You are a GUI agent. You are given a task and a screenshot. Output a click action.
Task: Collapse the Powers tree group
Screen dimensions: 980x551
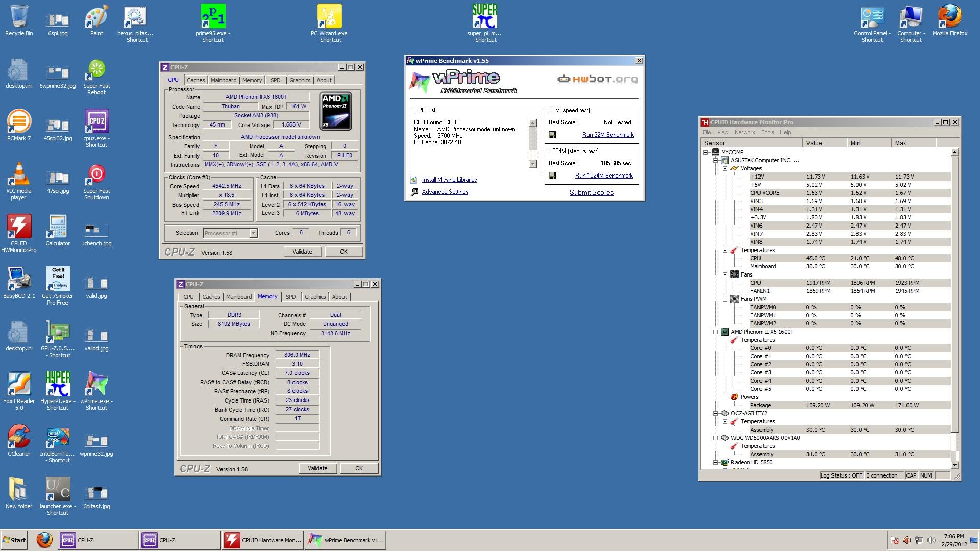(x=725, y=397)
